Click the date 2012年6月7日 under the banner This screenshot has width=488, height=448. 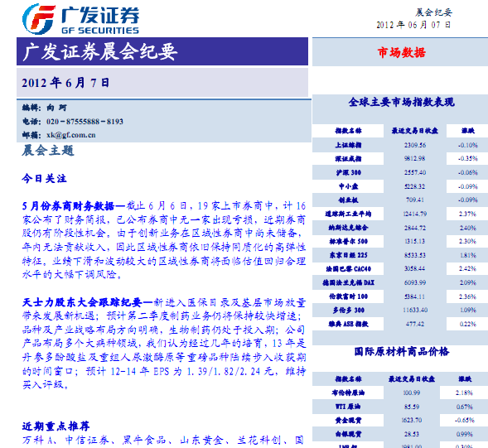[65, 83]
